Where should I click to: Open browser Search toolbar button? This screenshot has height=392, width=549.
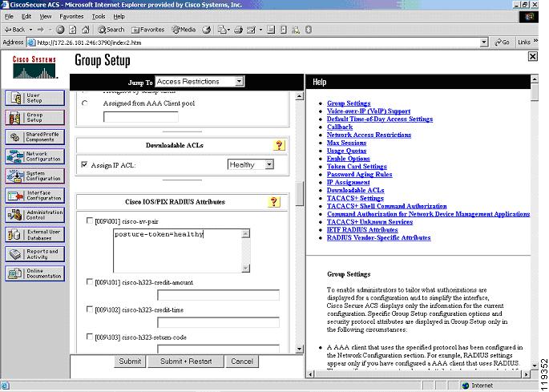[111, 30]
